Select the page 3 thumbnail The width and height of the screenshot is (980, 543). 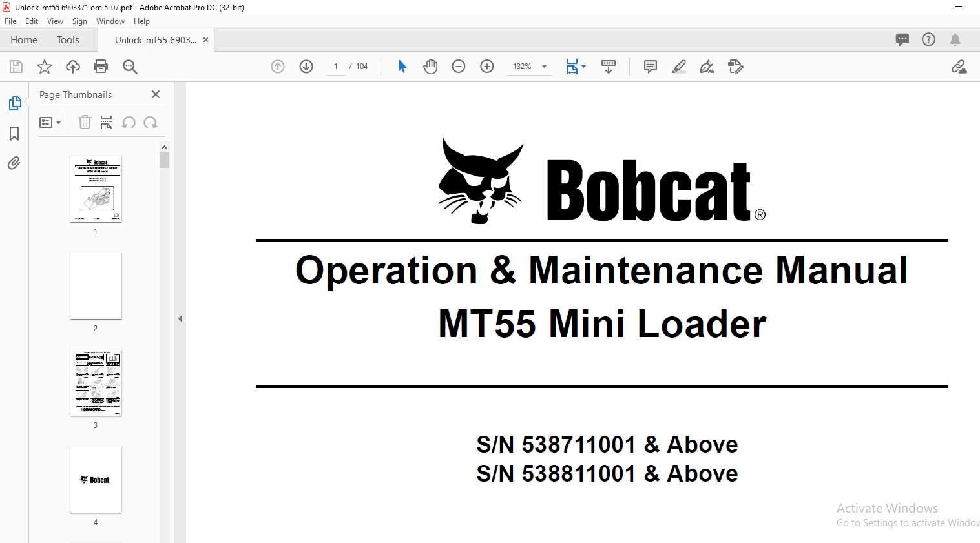[96, 383]
